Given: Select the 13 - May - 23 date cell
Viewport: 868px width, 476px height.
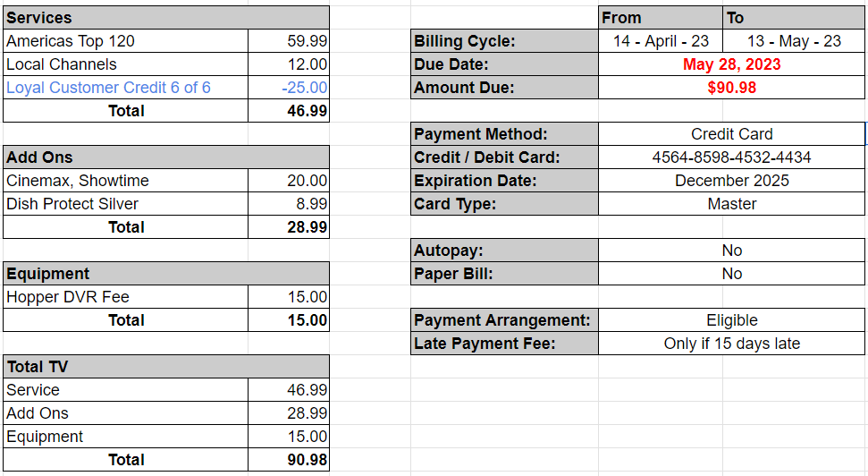Looking at the screenshot, I should [x=794, y=41].
